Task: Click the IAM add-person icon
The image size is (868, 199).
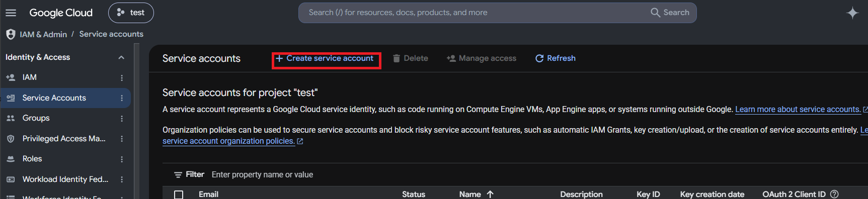Action: click(11, 77)
